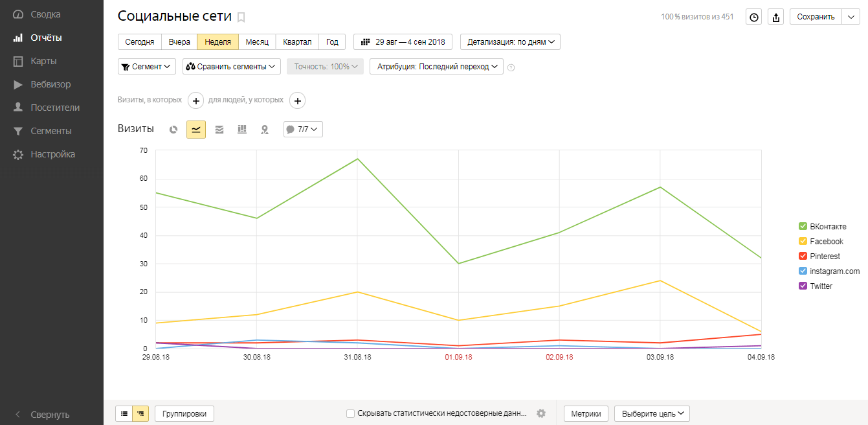This screenshot has height=425, width=868.
Task: Click the export report icon
Action: [x=775, y=17]
